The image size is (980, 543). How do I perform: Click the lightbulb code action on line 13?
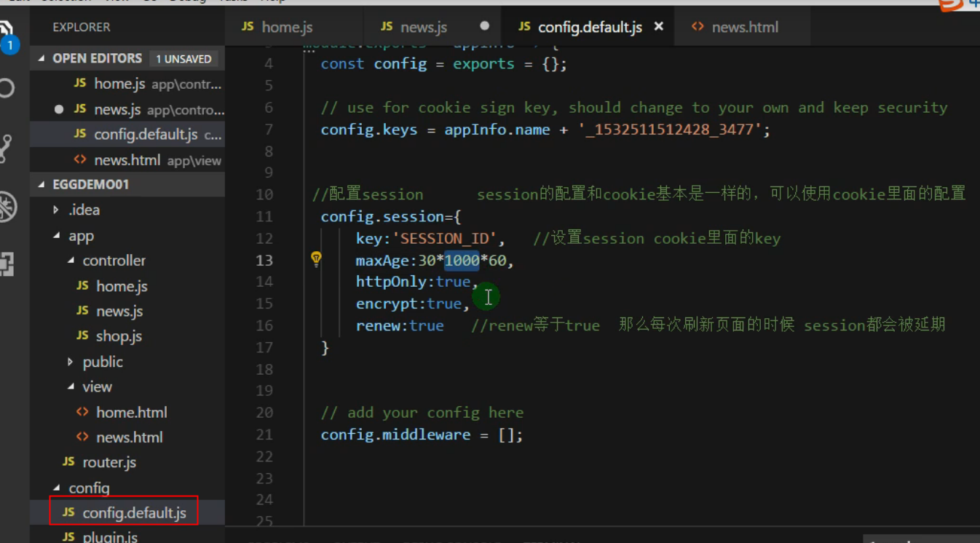tap(316, 259)
